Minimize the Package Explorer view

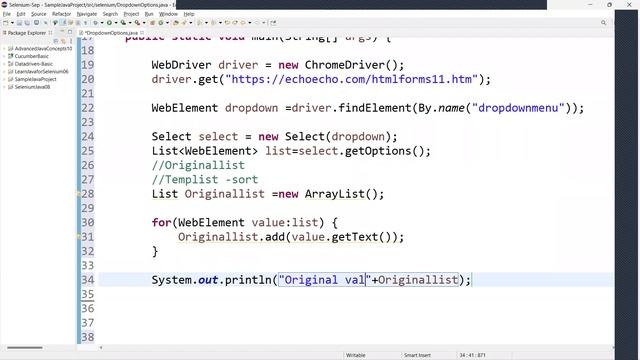tap(62, 32)
